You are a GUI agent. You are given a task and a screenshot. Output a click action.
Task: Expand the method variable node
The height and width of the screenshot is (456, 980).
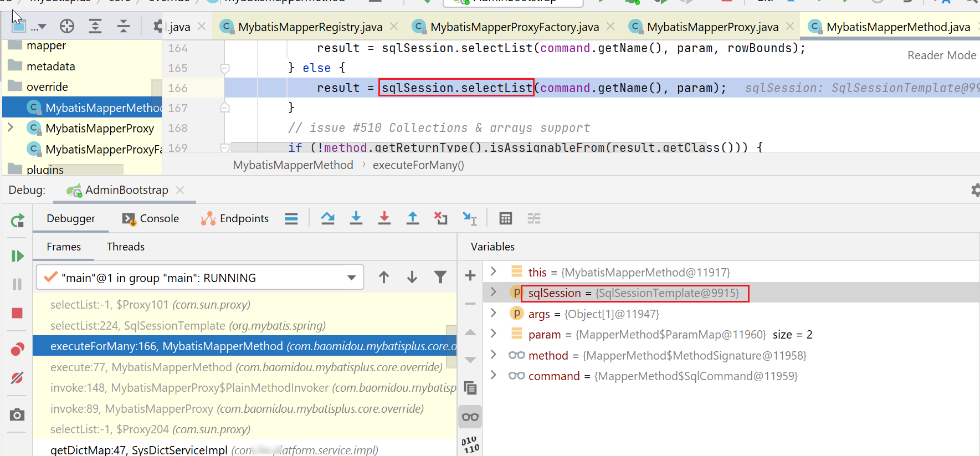pos(494,355)
